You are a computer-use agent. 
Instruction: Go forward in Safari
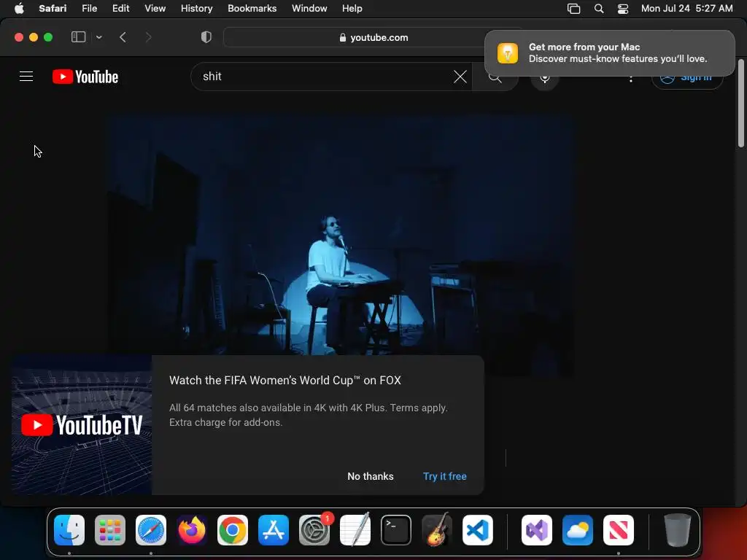(148, 37)
